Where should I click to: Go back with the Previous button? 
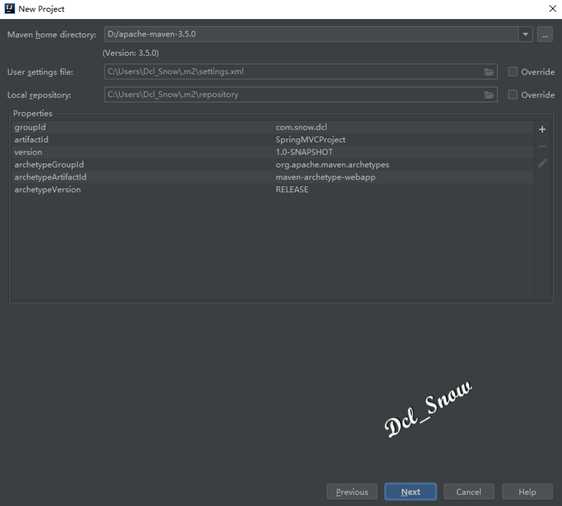[352, 492]
